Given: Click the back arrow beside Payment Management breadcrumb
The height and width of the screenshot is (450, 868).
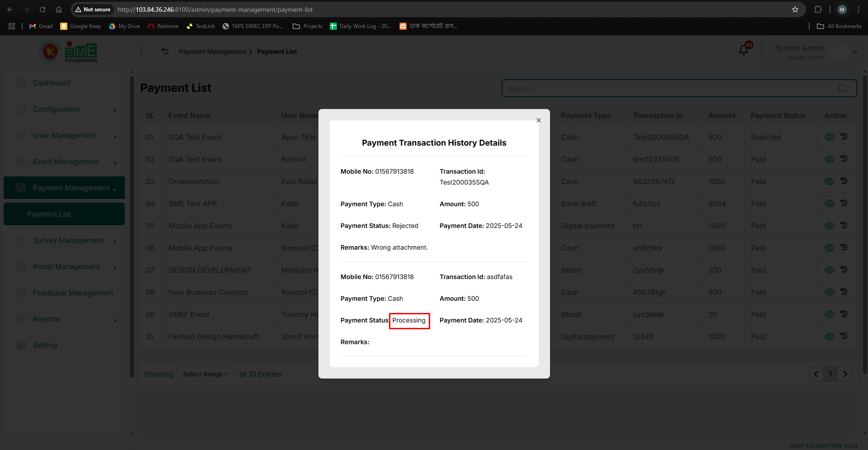Looking at the screenshot, I should [165, 51].
